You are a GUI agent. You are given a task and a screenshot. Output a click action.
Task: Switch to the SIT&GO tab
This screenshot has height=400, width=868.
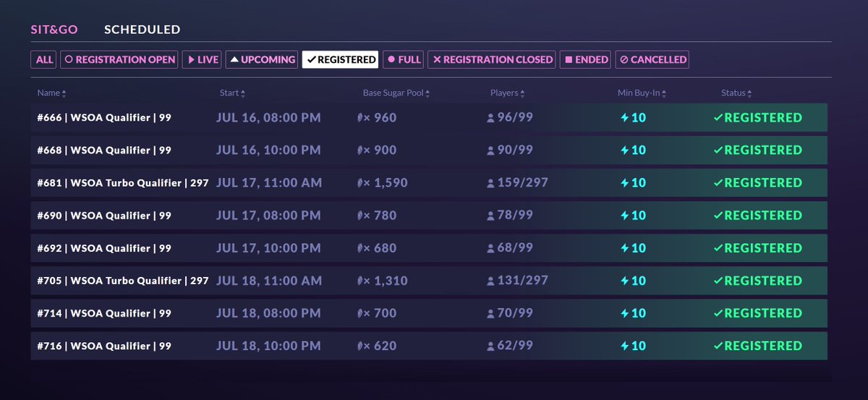tap(54, 30)
